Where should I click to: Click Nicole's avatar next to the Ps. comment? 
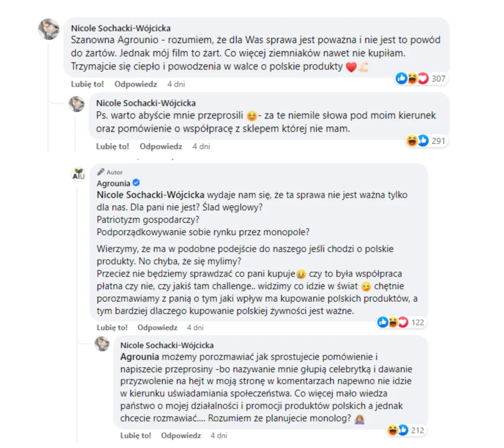click(77, 105)
